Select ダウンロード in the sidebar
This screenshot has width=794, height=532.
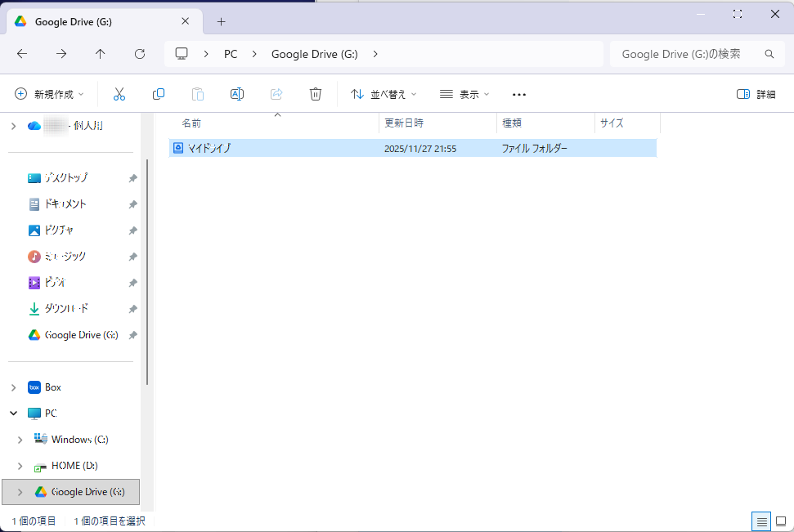coord(66,309)
